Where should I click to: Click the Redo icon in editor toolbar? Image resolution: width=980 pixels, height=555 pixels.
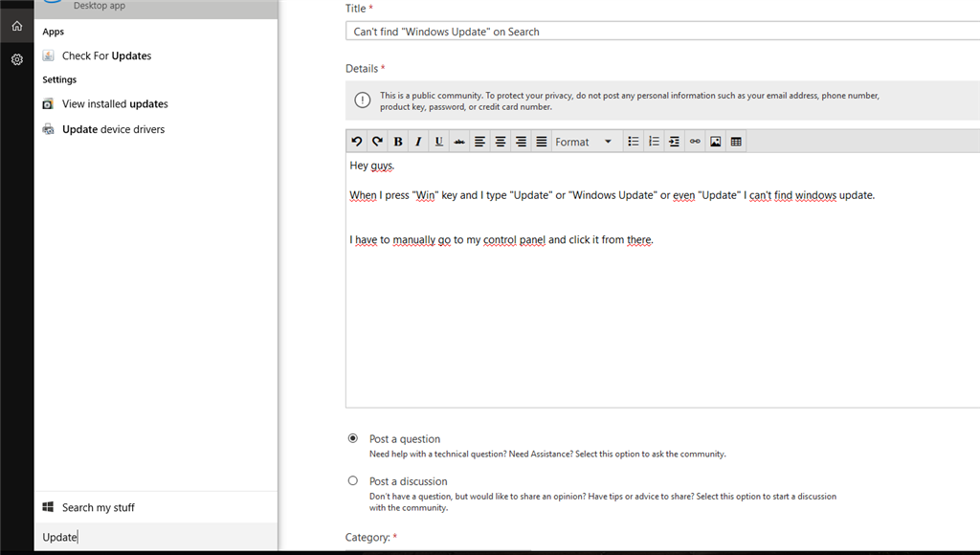coord(377,142)
